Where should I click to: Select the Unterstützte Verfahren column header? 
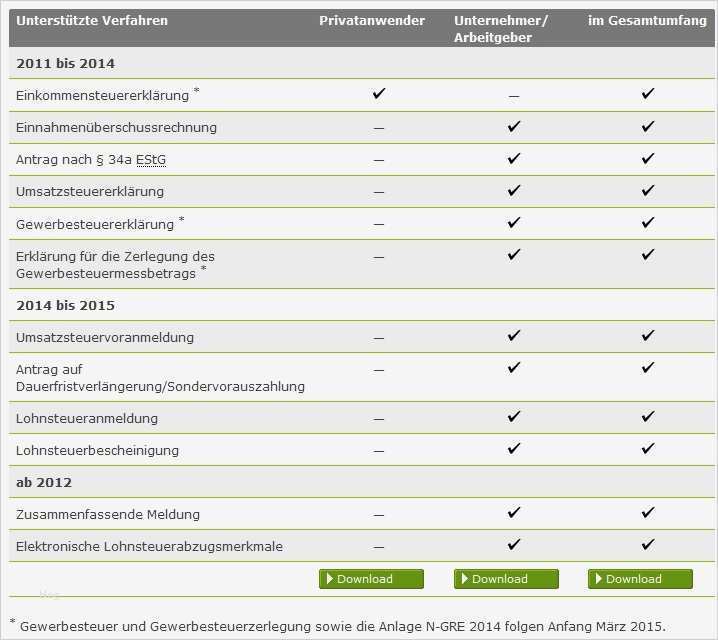[x=92, y=21]
